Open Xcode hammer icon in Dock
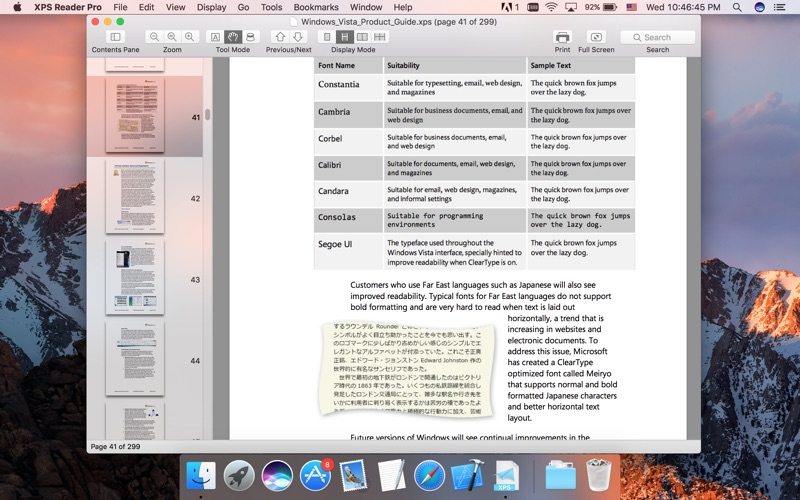Image resolution: width=800 pixels, height=500 pixels. tap(467, 476)
